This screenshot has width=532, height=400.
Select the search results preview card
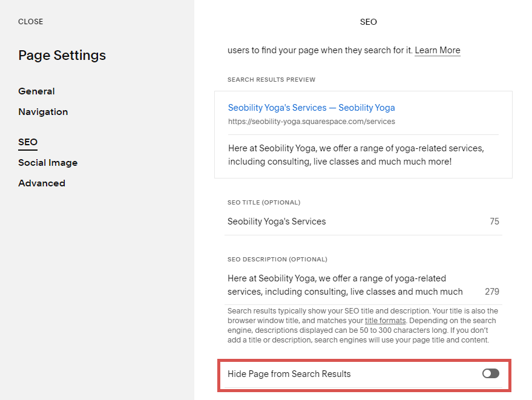pyautogui.click(x=363, y=134)
